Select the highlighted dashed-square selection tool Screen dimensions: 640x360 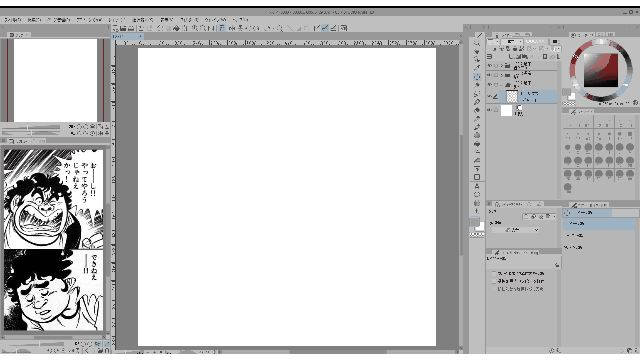(x=477, y=77)
